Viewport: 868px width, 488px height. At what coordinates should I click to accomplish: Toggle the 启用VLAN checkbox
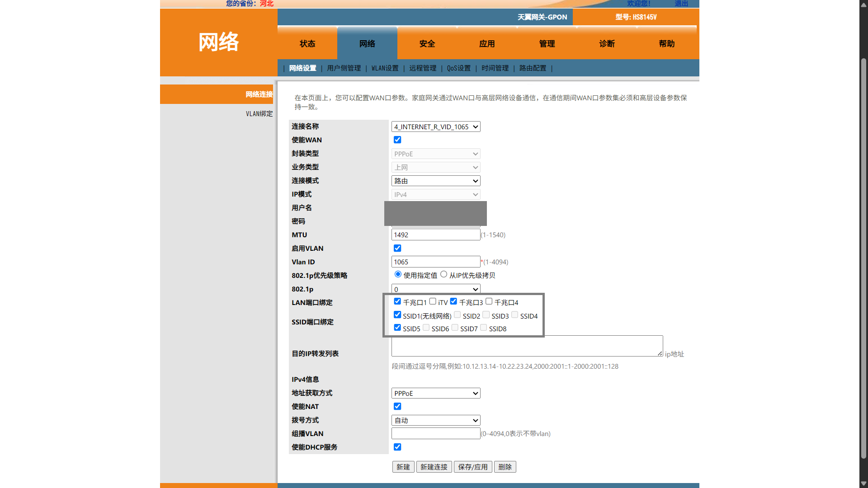point(397,249)
